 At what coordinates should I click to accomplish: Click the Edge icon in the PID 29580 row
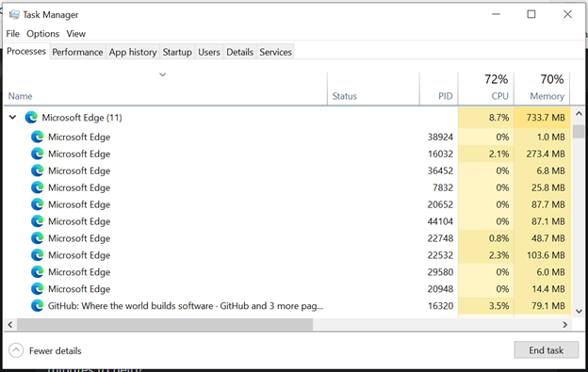point(37,272)
